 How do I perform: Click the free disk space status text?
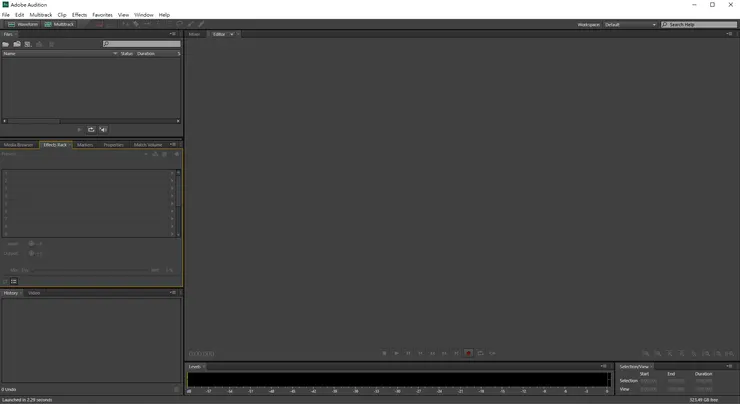703,400
